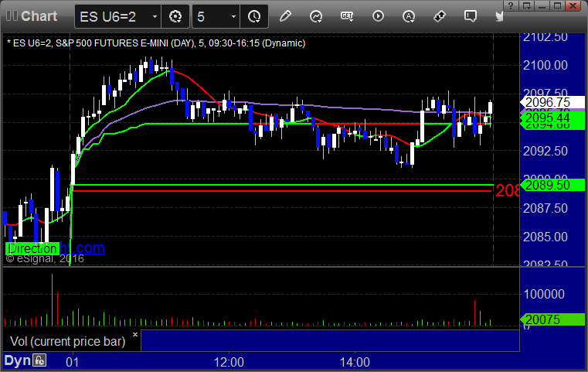This screenshot has height=372, width=588.
Task: Click the 20075 volume marker
Action: coord(552,319)
